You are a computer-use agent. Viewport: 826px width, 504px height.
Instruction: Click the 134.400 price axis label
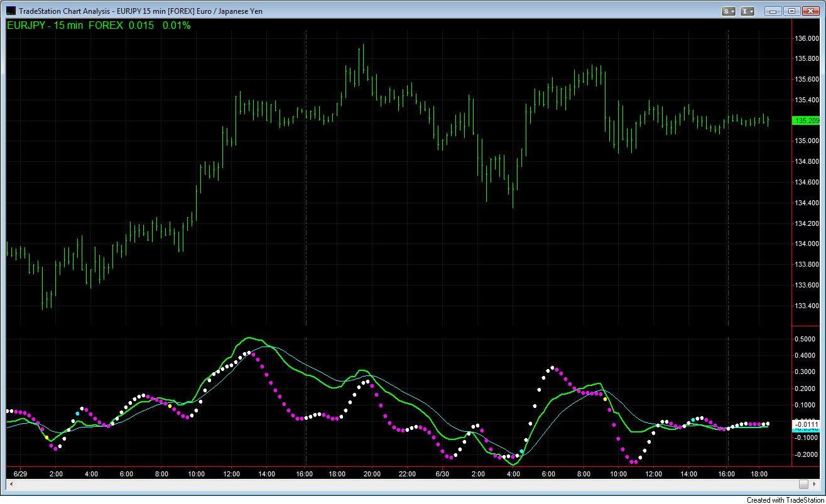(807, 203)
